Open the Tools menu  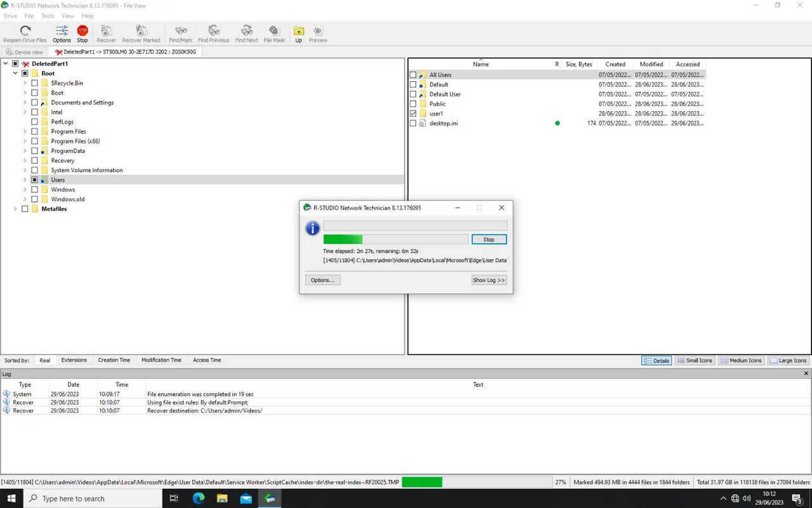click(x=48, y=16)
